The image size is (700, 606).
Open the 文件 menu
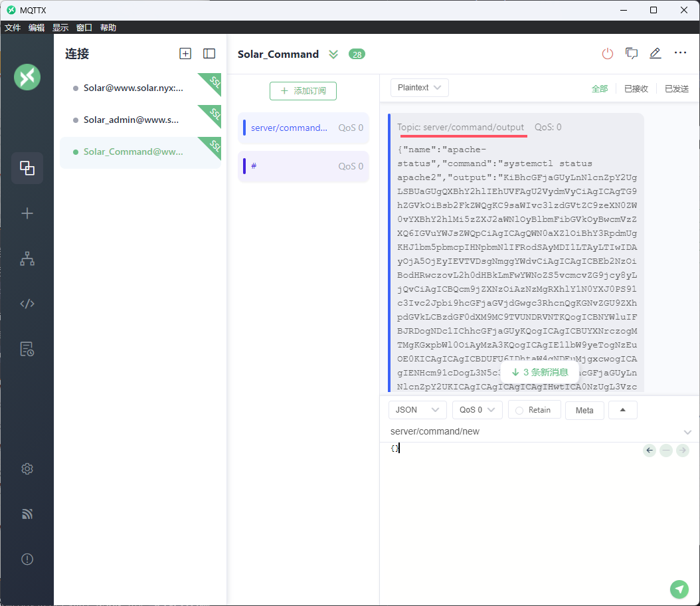13,28
